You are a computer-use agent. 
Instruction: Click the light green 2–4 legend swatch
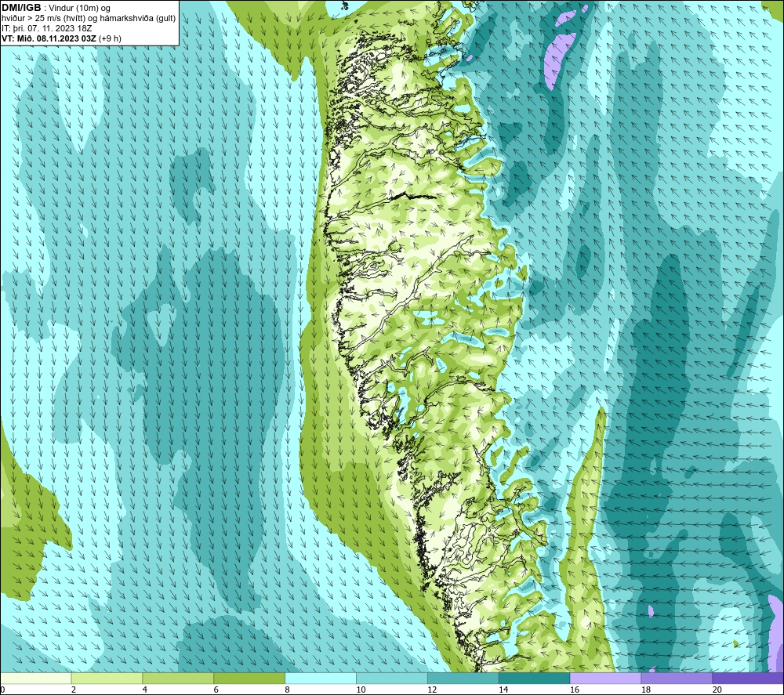tap(107, 678)
